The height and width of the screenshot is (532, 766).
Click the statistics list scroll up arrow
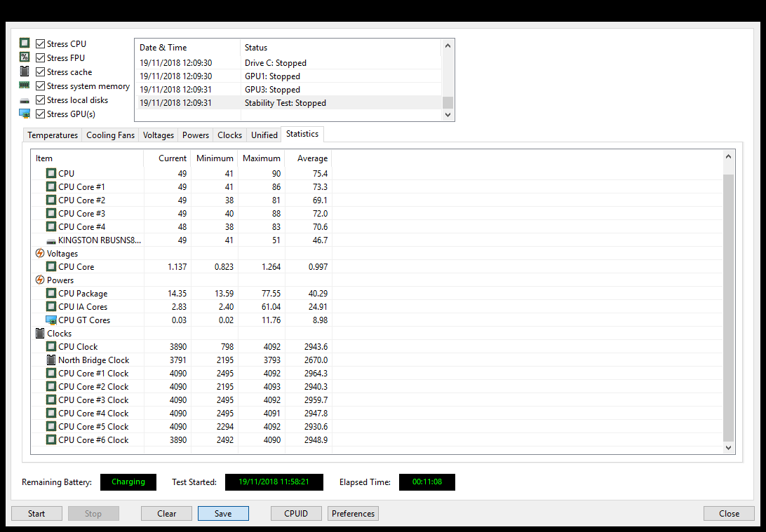[x=728, y=157]
